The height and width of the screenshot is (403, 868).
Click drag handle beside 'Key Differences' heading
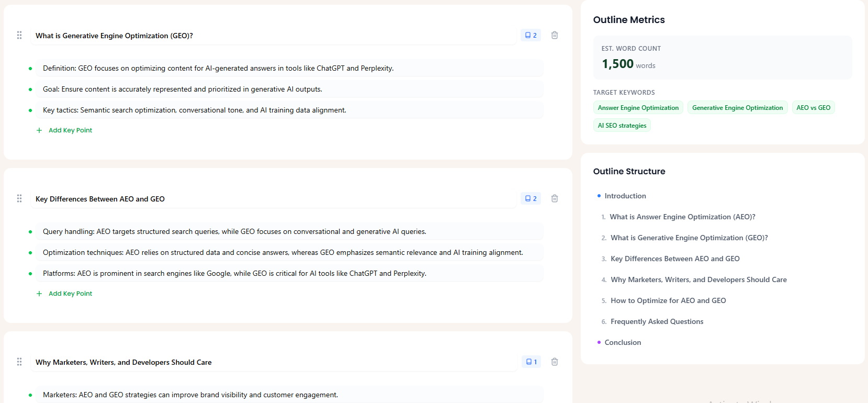click(x=19, y=199)
